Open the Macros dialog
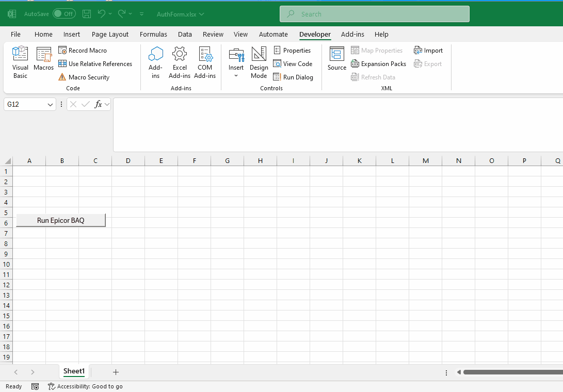563x392 pixels. click(x=44, y=59)
